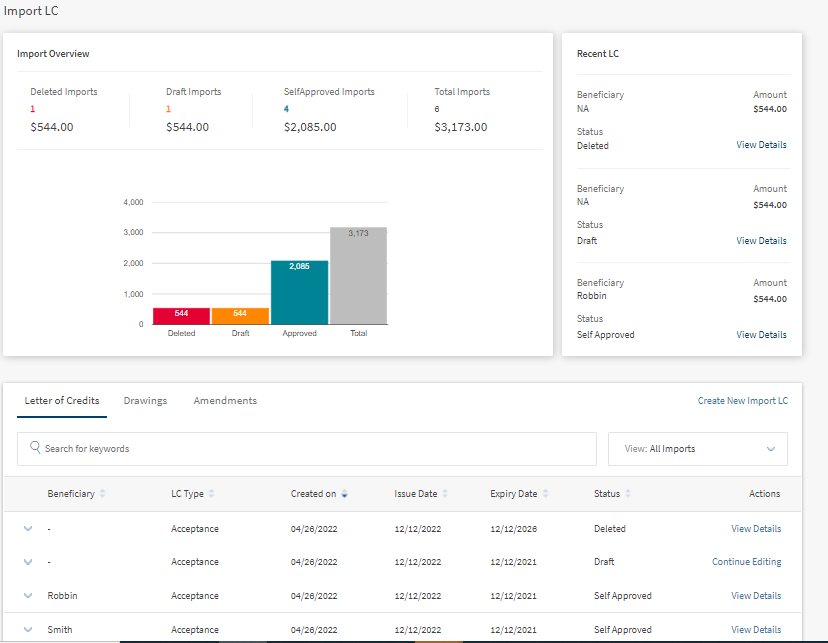828x643 pixels.
Task: View Details of Robbin recent LC
Action: point(761,335)
